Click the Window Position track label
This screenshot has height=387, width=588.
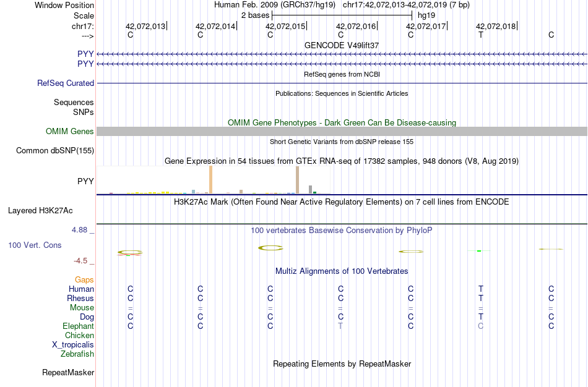64,5
